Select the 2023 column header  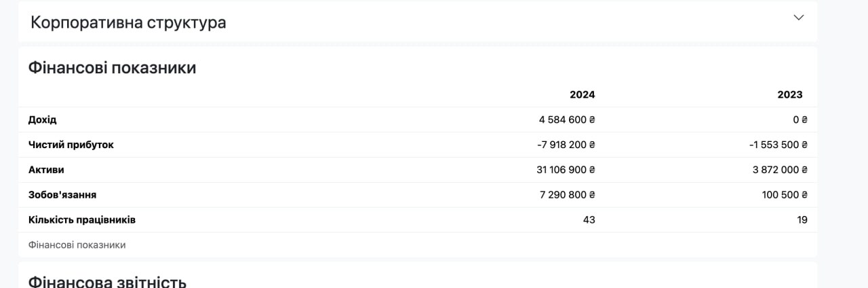[x=790, y=94]
